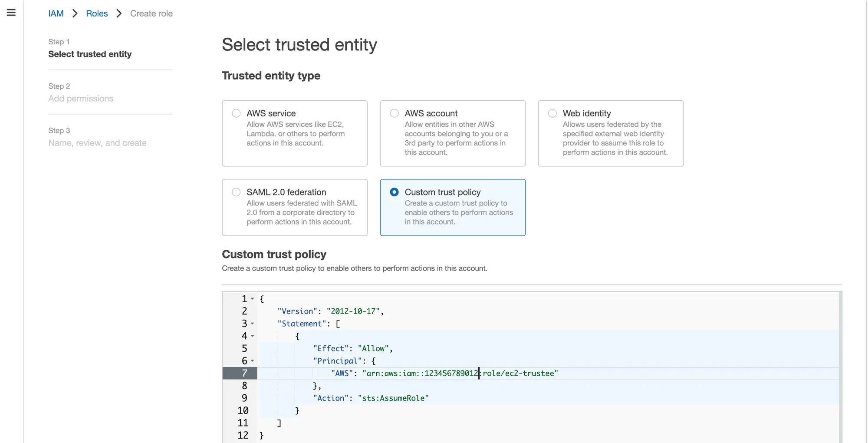Open the hamburger navigation menu
The width and height of the screenshot is (868, 443).
(x=11, y=13)
